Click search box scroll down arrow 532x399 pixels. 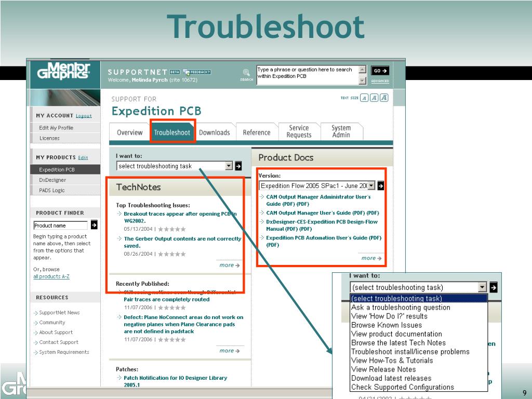pos(362,81)
